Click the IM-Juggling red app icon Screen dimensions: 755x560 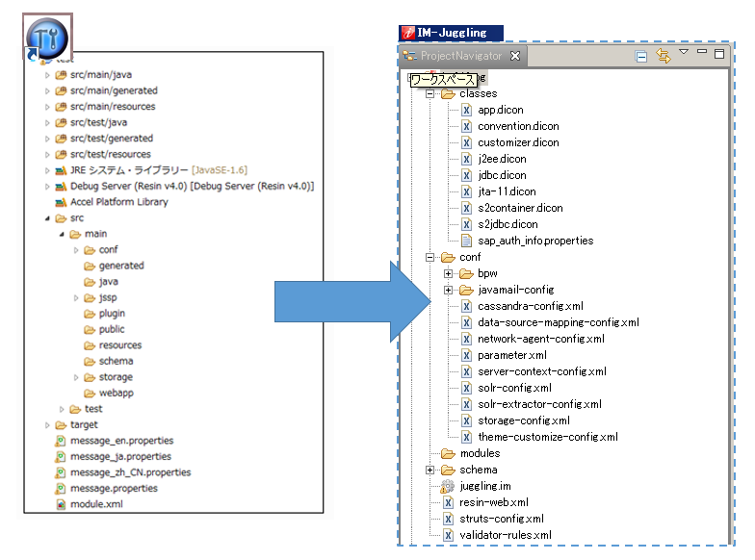(x=408, y=33)
